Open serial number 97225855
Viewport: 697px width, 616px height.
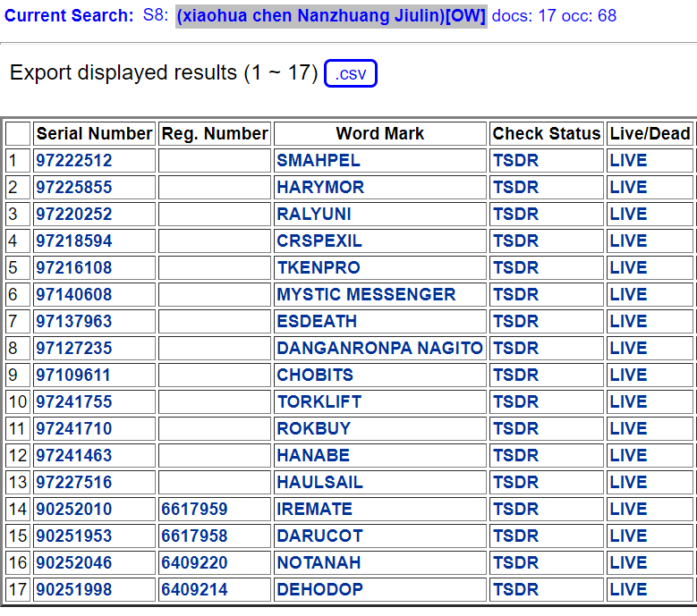click(73, 187)
